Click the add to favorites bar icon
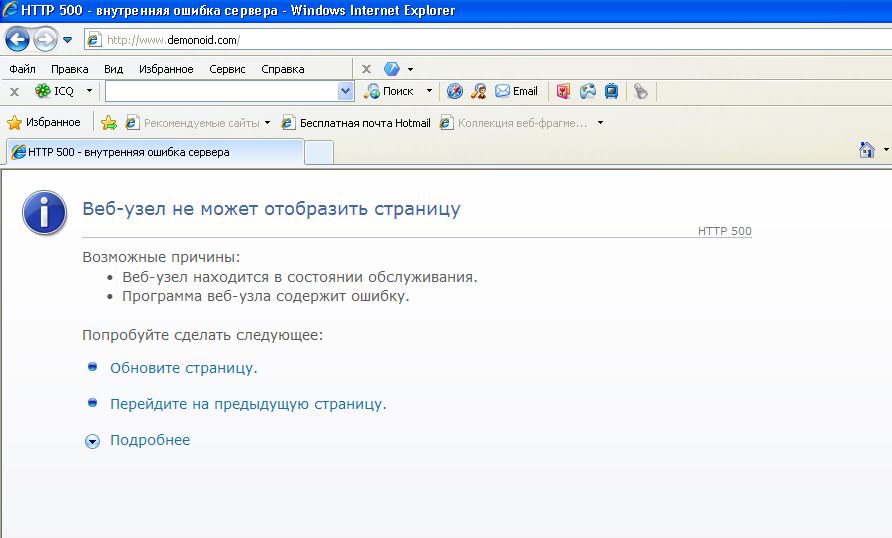The height and width of the screenshot is (538, 892). coord(109,123)
